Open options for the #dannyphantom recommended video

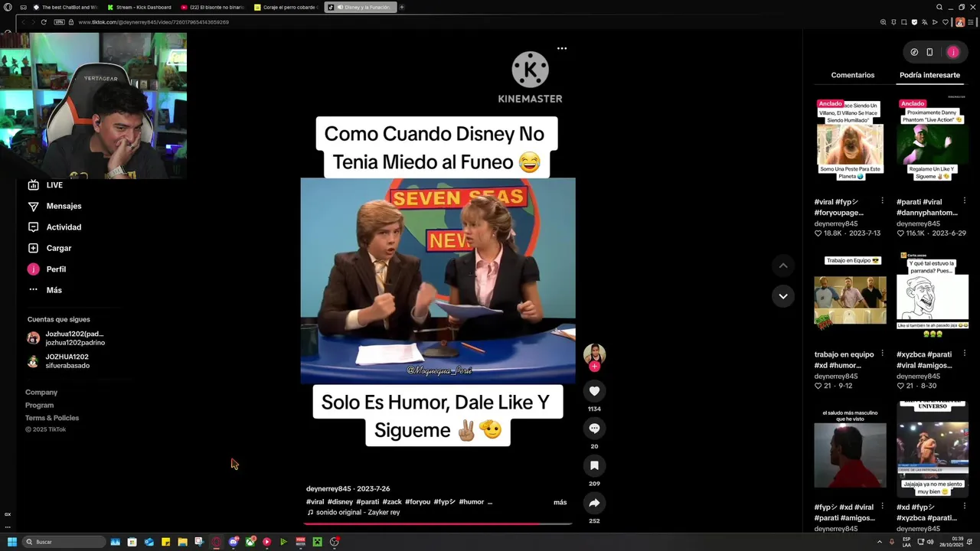(964, 201)
